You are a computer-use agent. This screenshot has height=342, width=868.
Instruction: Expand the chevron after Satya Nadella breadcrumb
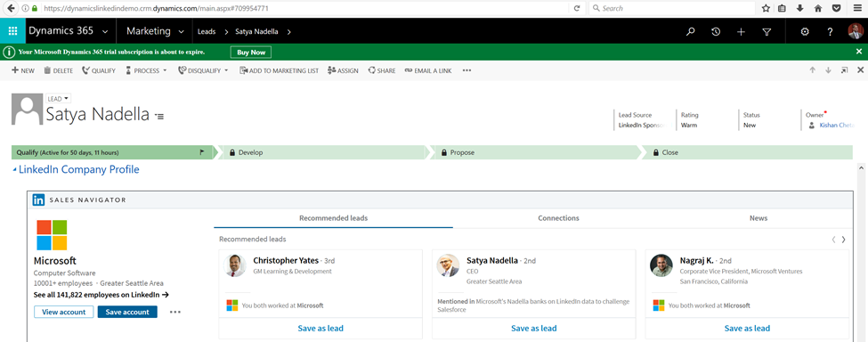click(x=289, y=31)
